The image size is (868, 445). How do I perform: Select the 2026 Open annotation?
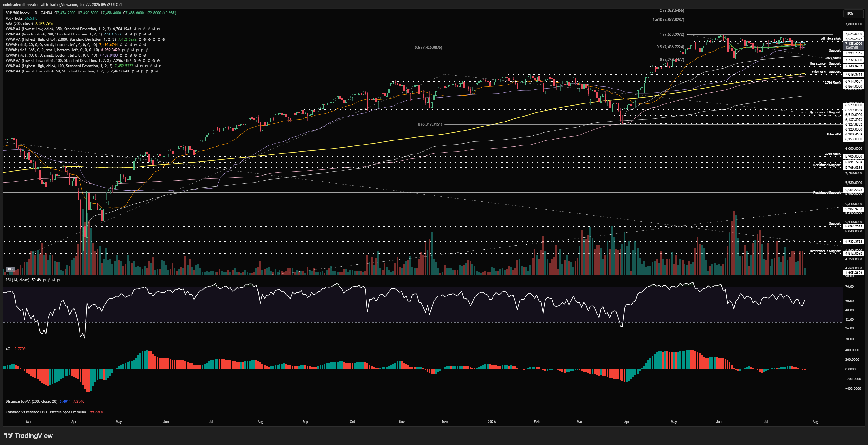coord(833,82)
